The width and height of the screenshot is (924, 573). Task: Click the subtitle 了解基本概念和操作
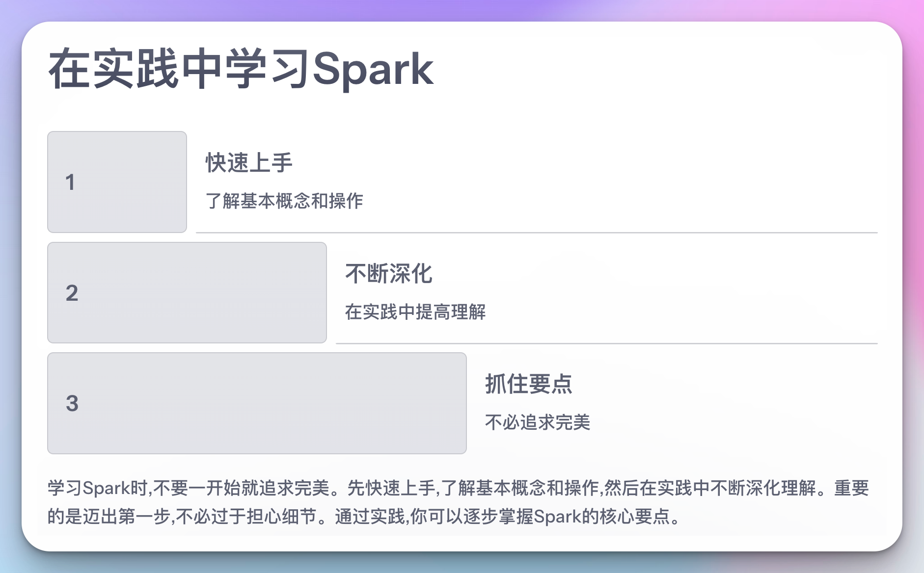[x=284, y=201]
